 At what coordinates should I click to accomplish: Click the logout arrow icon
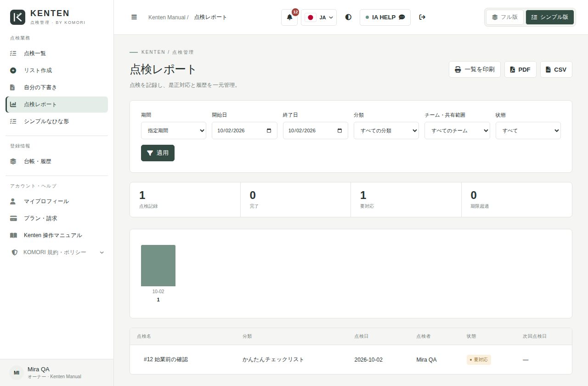(x=422, y=17)
